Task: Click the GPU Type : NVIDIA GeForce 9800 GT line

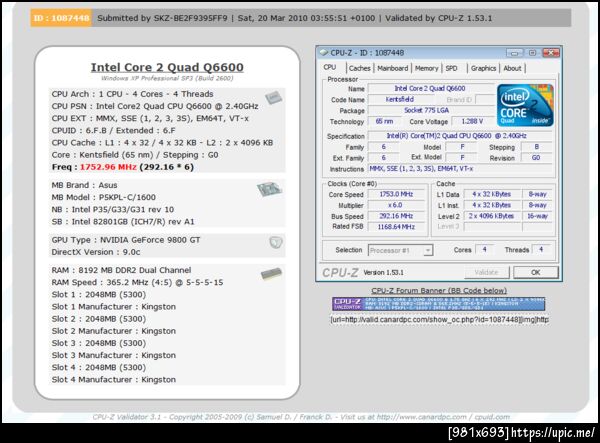Action: click(126, 240)
